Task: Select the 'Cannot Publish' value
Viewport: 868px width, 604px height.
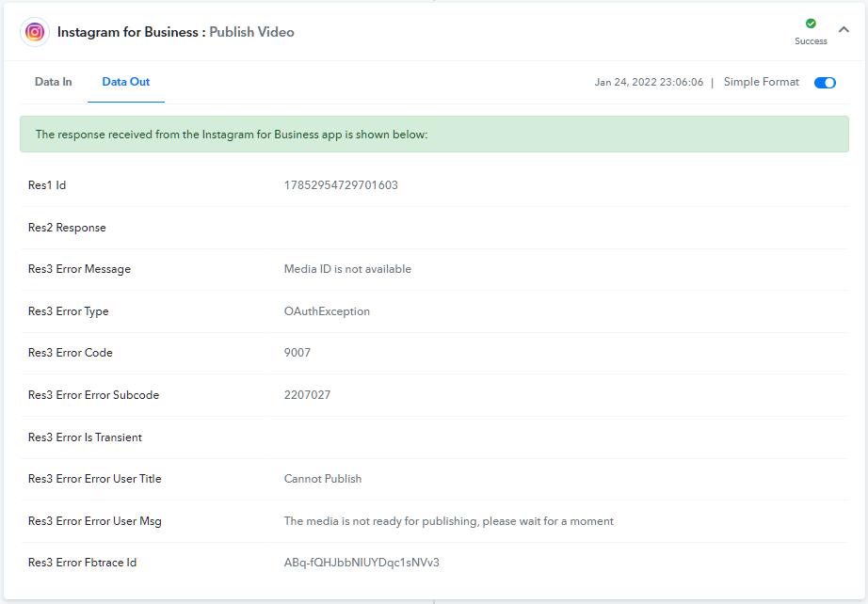Action: click(323, 479)
